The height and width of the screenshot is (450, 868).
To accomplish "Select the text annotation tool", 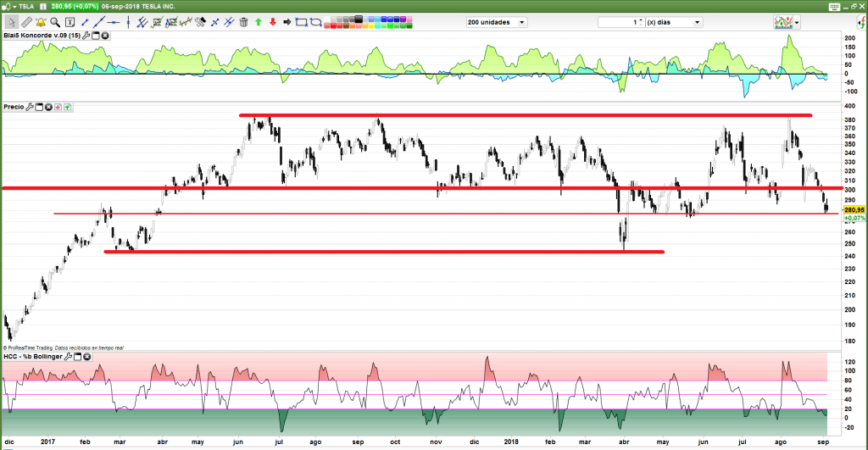I will coord(70,22).
